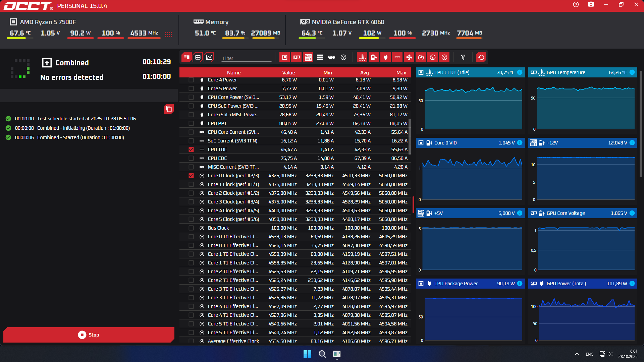
Task: Sort table by Max column header
Action: [401, 72]
